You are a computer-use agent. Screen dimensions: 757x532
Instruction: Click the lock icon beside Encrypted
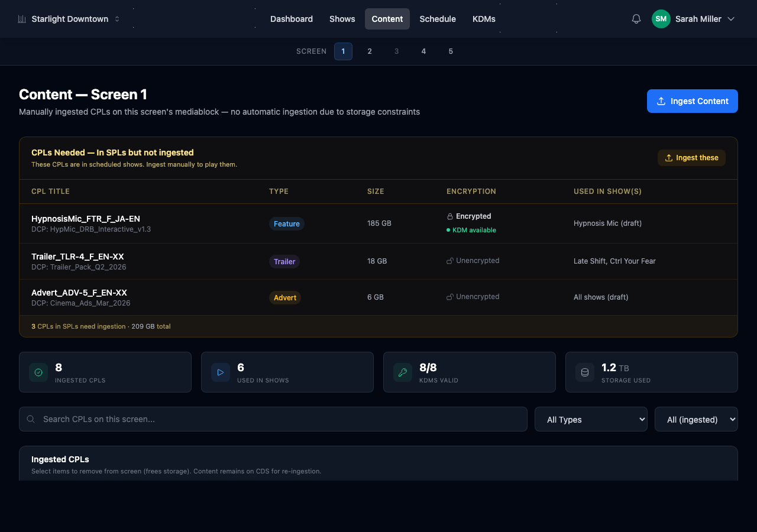coord(450,216)
